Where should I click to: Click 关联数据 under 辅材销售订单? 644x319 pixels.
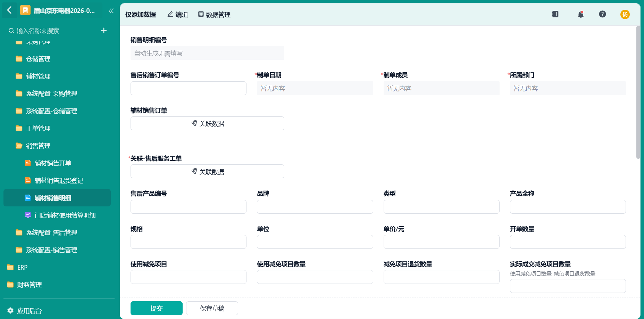(207, 123)
